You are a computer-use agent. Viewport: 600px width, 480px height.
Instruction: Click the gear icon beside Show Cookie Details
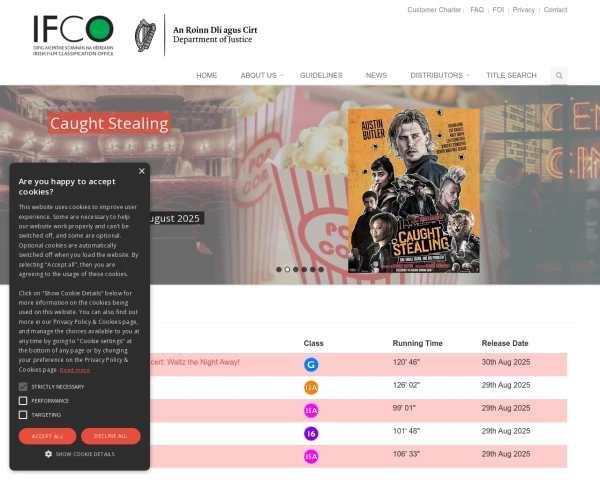[x=48, y=454]
